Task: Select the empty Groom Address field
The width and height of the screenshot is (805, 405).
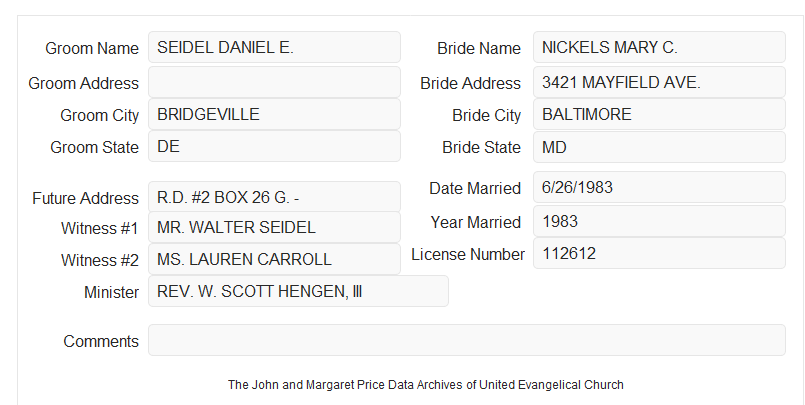Action: point(274,82)
